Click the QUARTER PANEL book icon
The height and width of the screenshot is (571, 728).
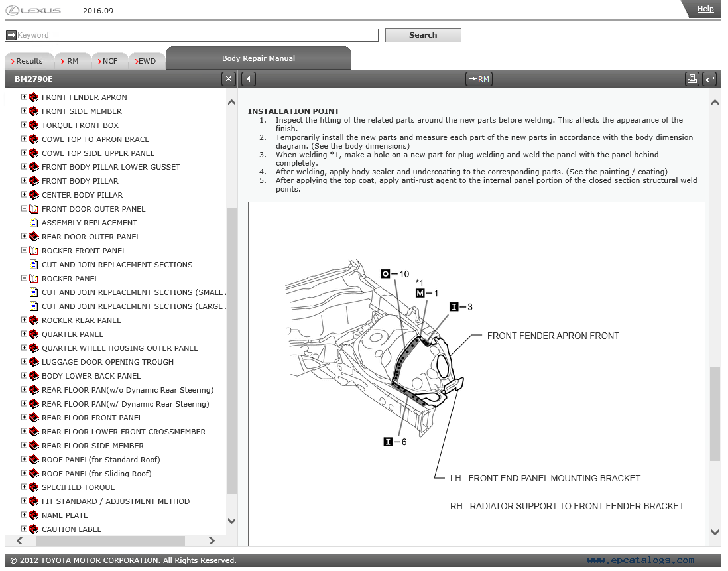pyautogui.click(x=33, y=334)
